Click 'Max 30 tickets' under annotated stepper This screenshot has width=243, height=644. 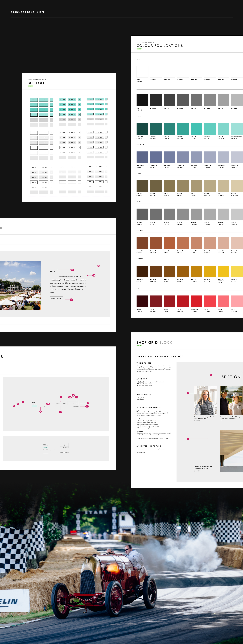click(x=76, y=406)
